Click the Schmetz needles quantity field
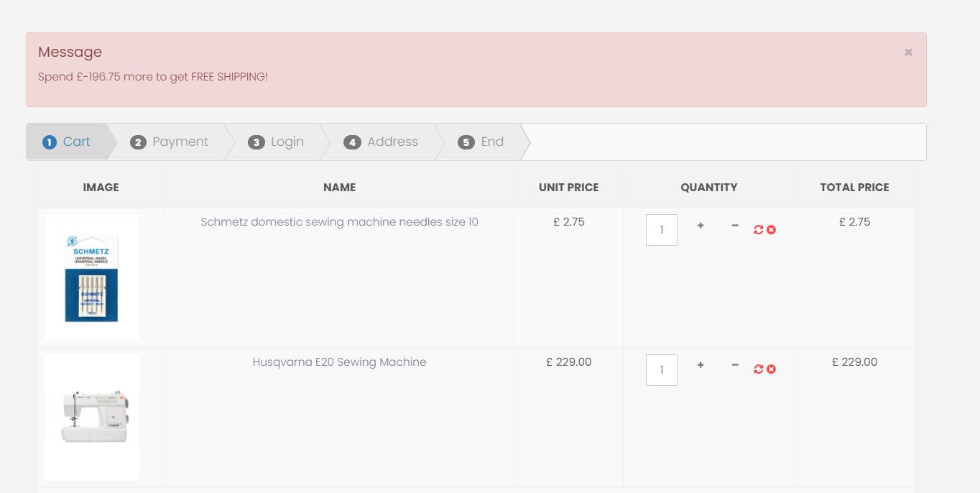The width and height of the screenshot is (980, 493). [662, 231]
